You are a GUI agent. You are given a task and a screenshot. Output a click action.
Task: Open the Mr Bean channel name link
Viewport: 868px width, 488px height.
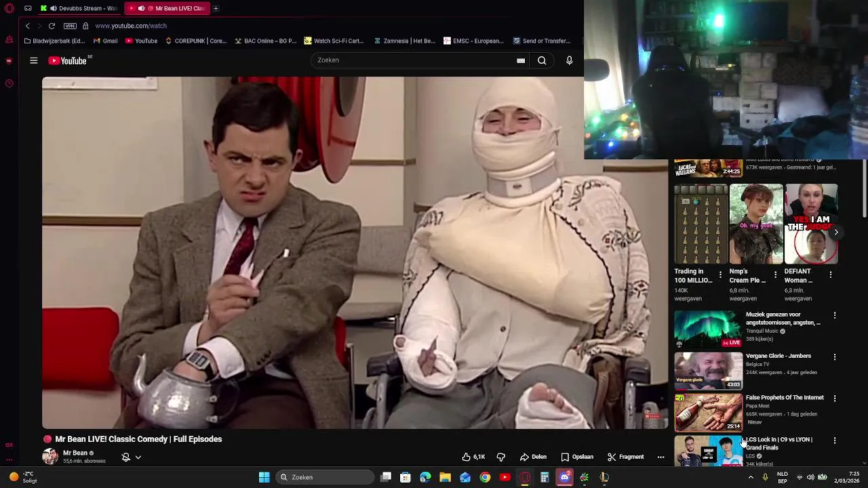click(75, 453)
